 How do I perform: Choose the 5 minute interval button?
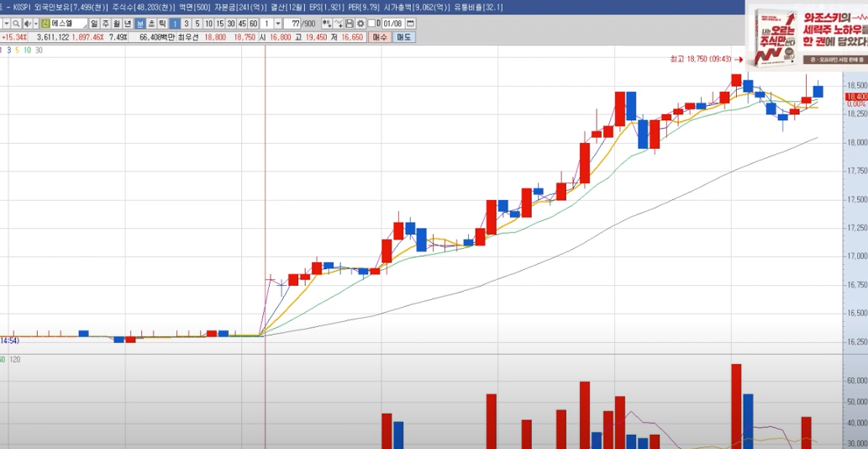point(197,24)
